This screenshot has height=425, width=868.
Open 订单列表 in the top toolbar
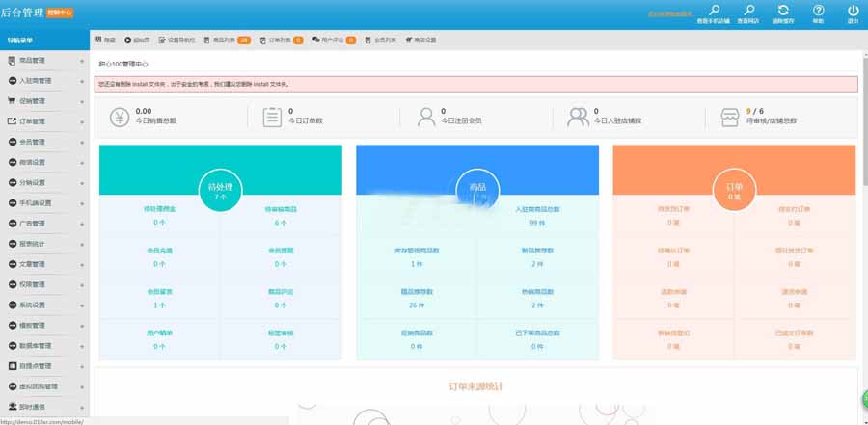tap(281, 40)
